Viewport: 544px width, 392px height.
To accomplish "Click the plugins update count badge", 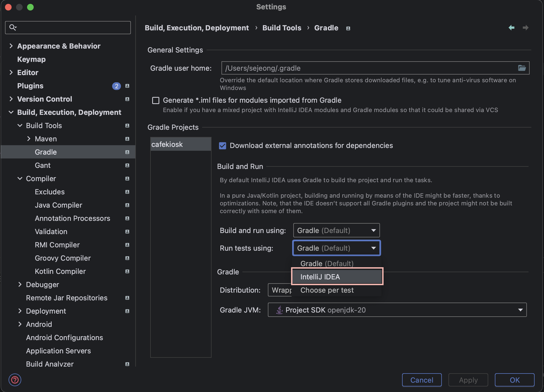I will pyautogui.click(x=116, y=86).
